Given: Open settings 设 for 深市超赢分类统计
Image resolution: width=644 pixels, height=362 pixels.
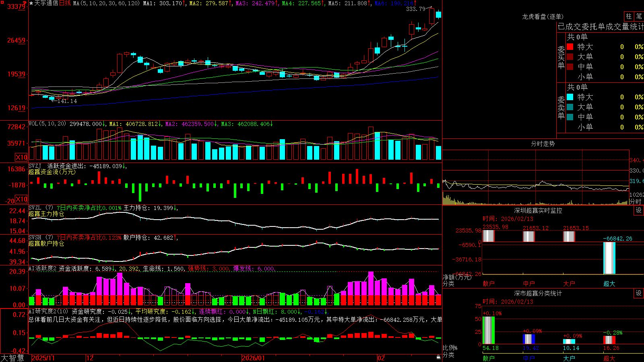Looking at the screenshot, I should (639, 293).
